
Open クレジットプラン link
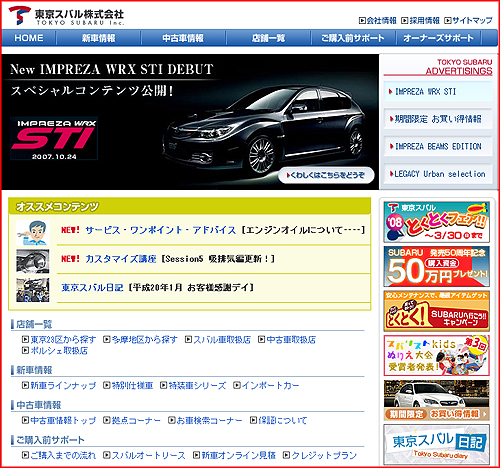tap(320, 455)
